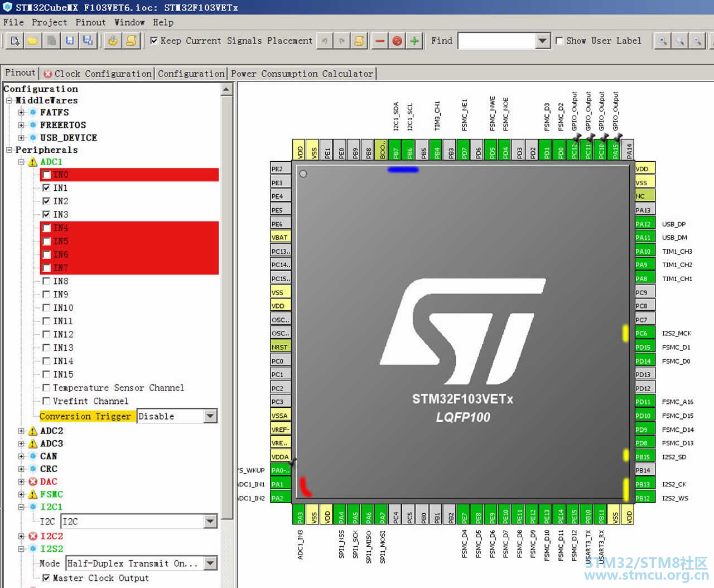Click pin PA13 on the chip's right side
The height and width of the screenshot is (588, 714).
pyautogui.click(x=644, y=210)
